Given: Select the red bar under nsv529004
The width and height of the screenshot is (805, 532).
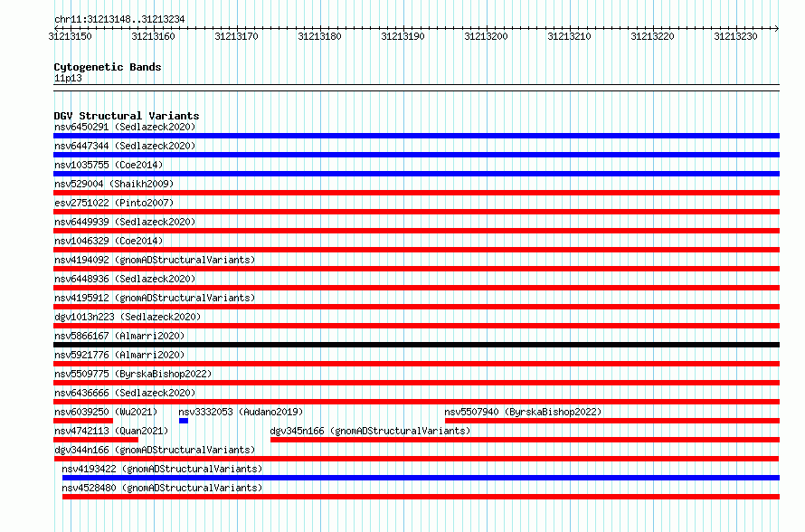Looking at the screenshot, I should [416, 193].
